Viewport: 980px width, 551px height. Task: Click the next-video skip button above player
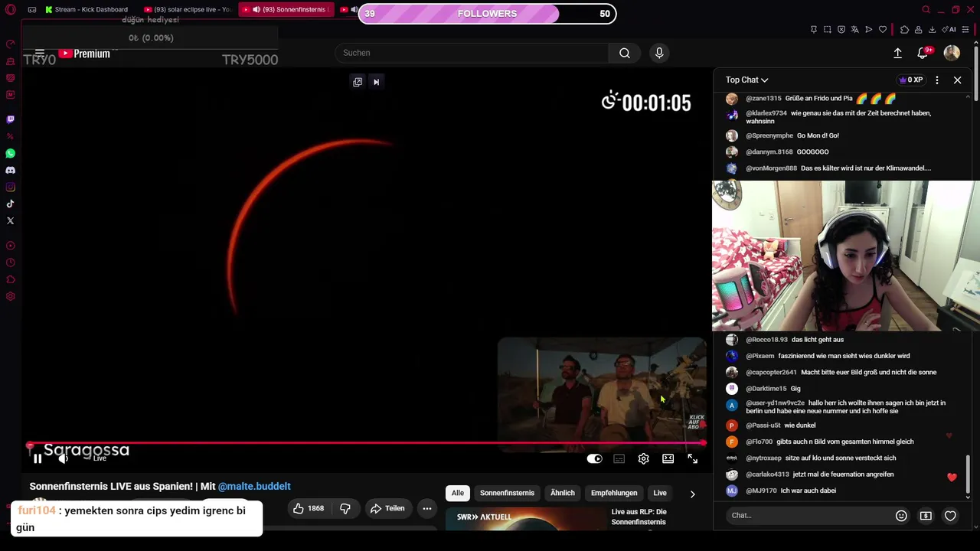point(376,82)
